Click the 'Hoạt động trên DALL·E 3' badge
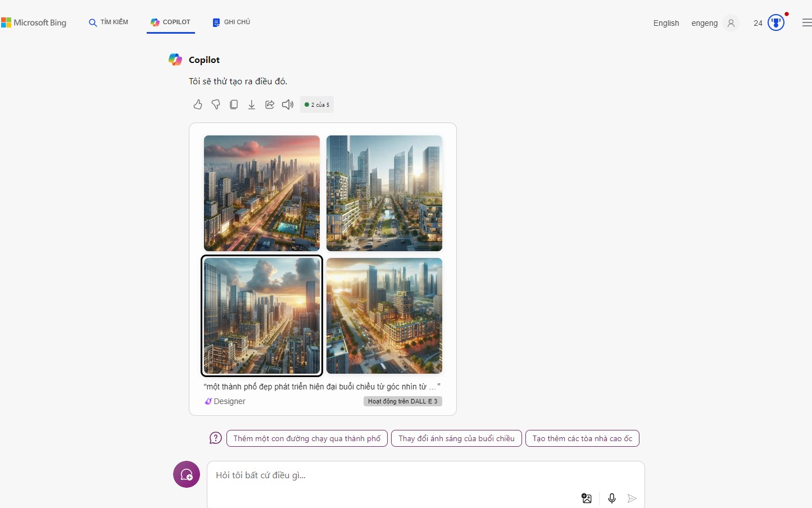The height and width of the screenshot is (508, 812). pyautogui.click(x=402, y=401)
